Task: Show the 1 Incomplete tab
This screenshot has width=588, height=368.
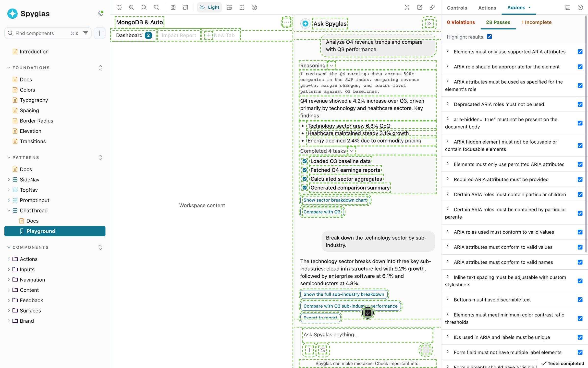Action: [x=536, y=22]
